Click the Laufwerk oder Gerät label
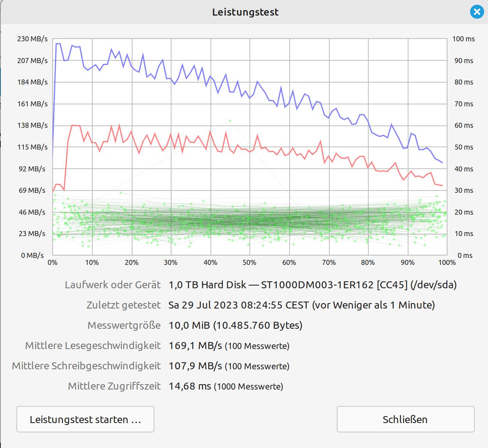Image resolution: width=488 pixels, height=448 pixels. point(113,285)
